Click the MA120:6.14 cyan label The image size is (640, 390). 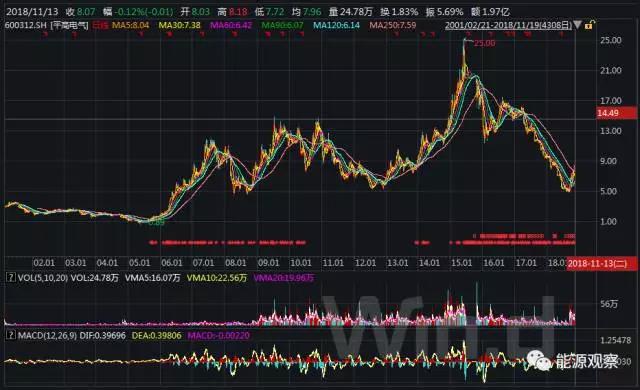(x=337, y=25)
